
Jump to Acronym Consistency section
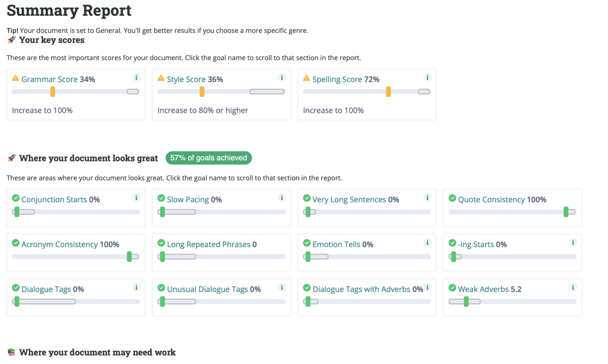[x=59, y=244]
